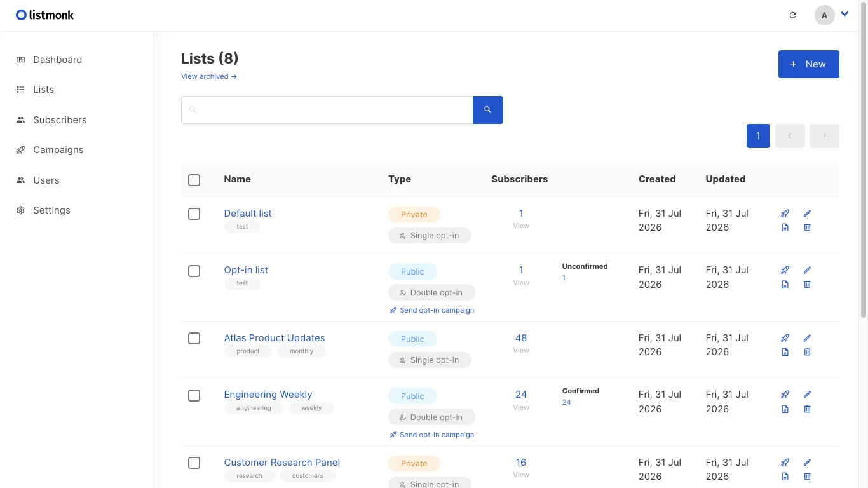
Task: Delete Opt-in list trash icon
Action: 807,285
